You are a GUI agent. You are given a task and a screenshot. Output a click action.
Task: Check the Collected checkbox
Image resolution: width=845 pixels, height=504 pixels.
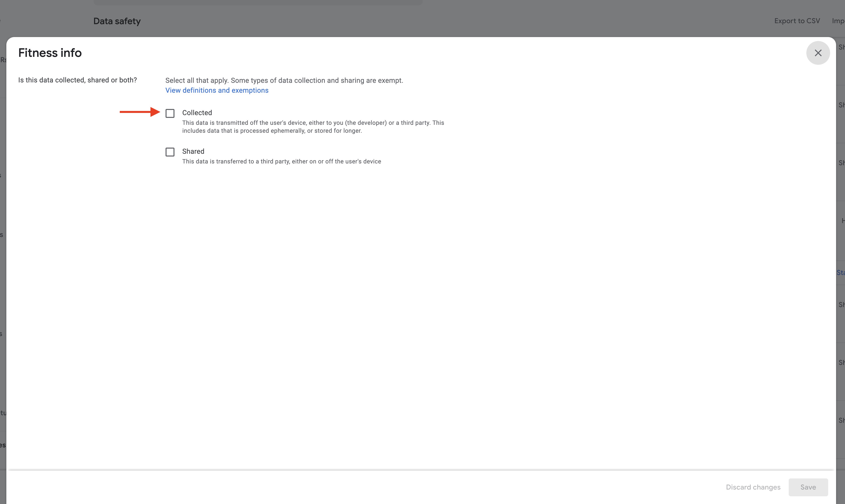[170, 113]
